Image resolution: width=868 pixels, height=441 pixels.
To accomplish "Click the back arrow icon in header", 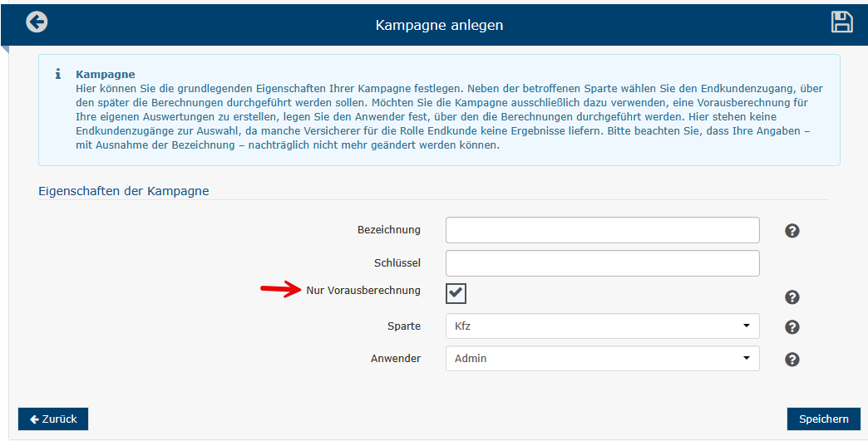I will (37, 22).
